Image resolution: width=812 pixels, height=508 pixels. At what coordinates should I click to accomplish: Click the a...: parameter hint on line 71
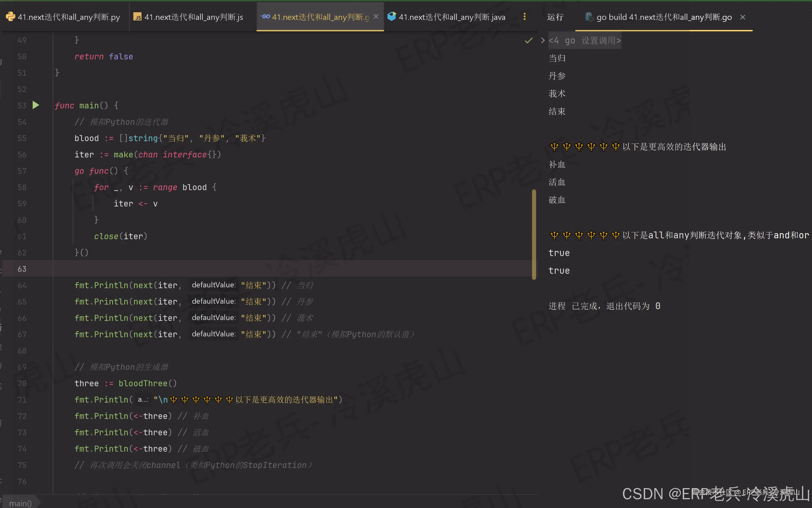point(143,400)
